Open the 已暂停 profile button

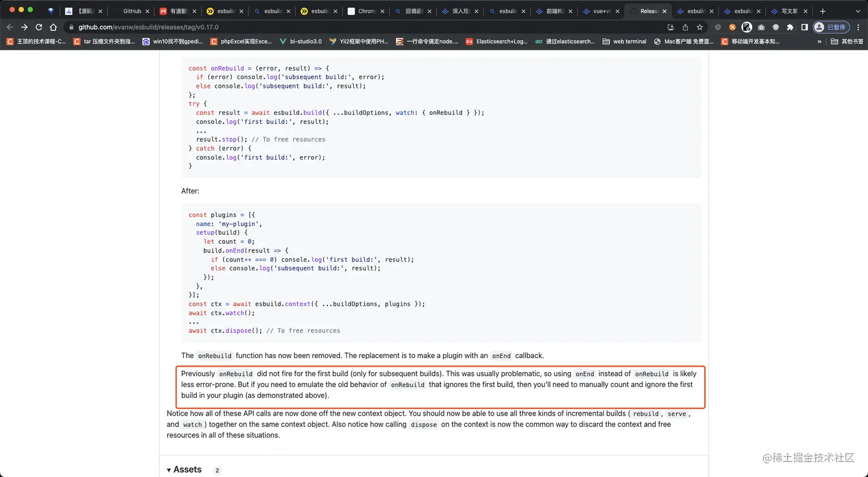coord(831,27)
